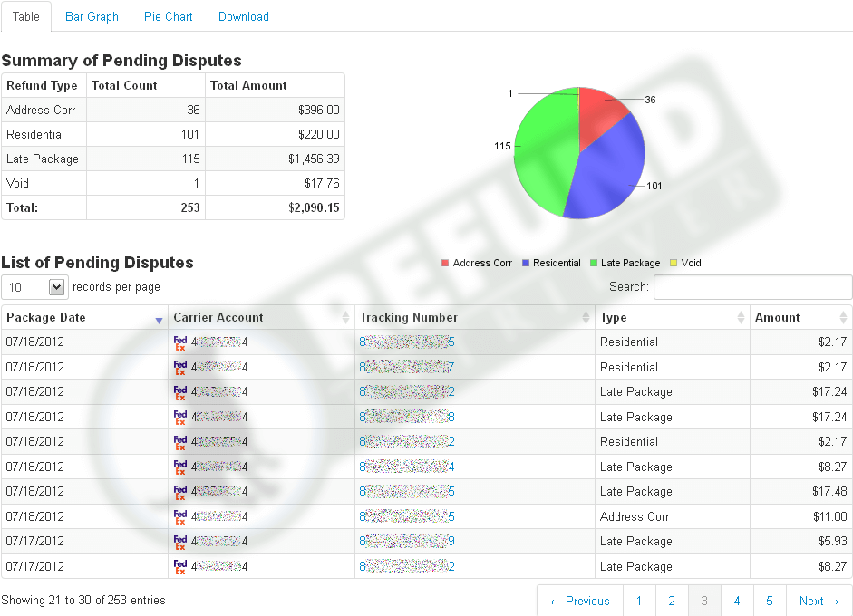853x616 pixels.
Task: Go to page 1
Action: 639,601
